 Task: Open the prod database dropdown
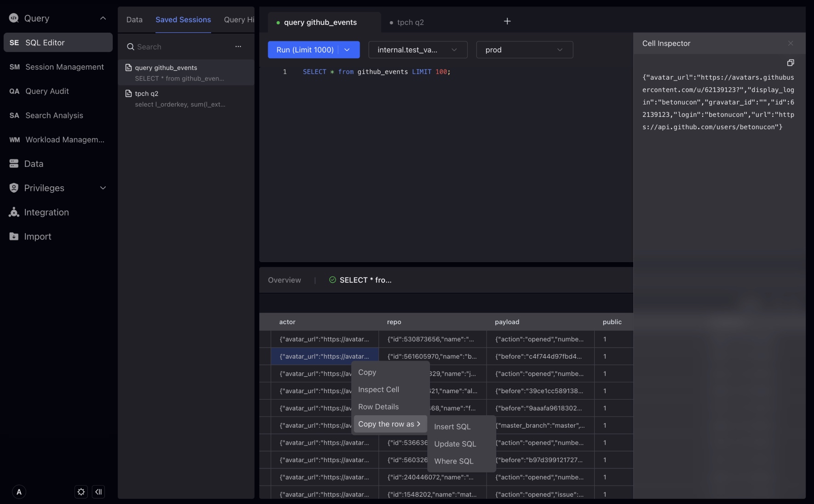pos(524,50)
